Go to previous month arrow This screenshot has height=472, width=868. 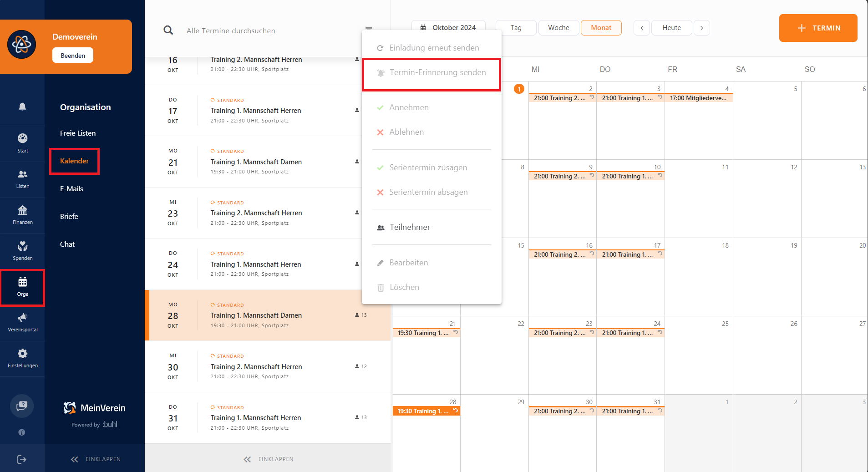click(x=642, y=28)
